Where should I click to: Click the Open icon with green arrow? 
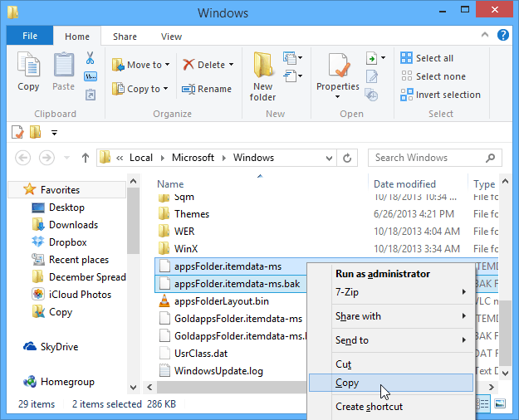(x=372, y=58)
